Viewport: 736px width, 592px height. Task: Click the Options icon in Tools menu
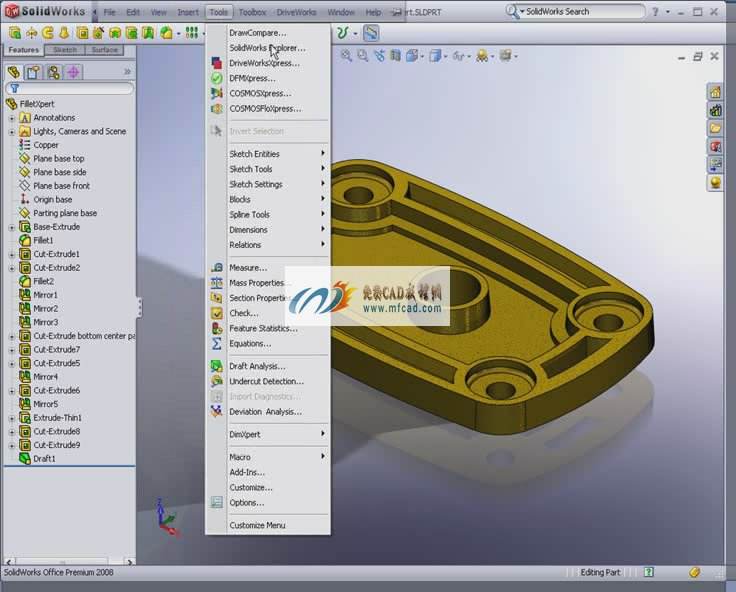tap(216, 502)
